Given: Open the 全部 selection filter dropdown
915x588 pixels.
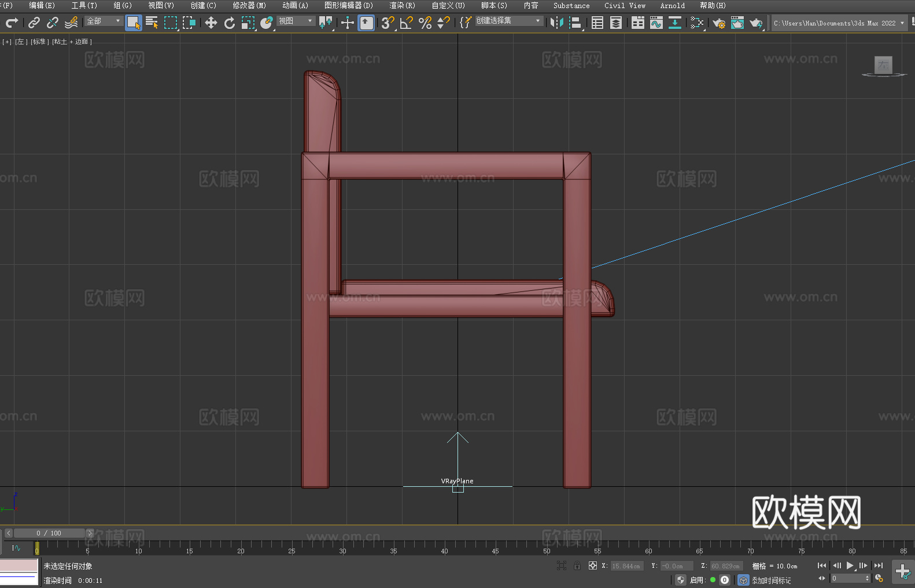Looking at the screenshot, I should pyautogui.click(x=104, y=21).
